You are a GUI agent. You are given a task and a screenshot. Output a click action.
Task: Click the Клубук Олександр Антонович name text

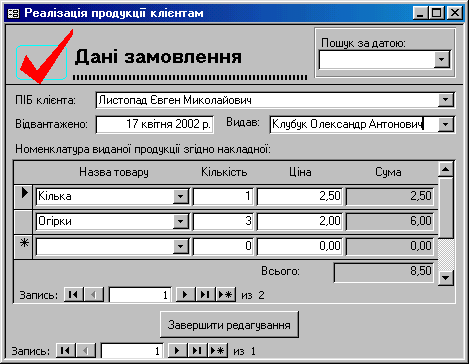tap(347, 124)
